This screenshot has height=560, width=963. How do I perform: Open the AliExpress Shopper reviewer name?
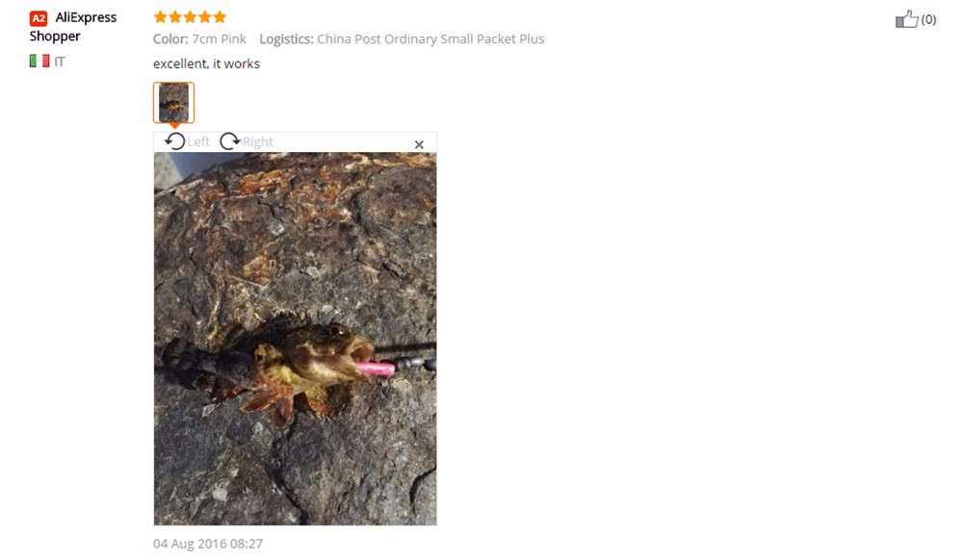coord(73,27)
